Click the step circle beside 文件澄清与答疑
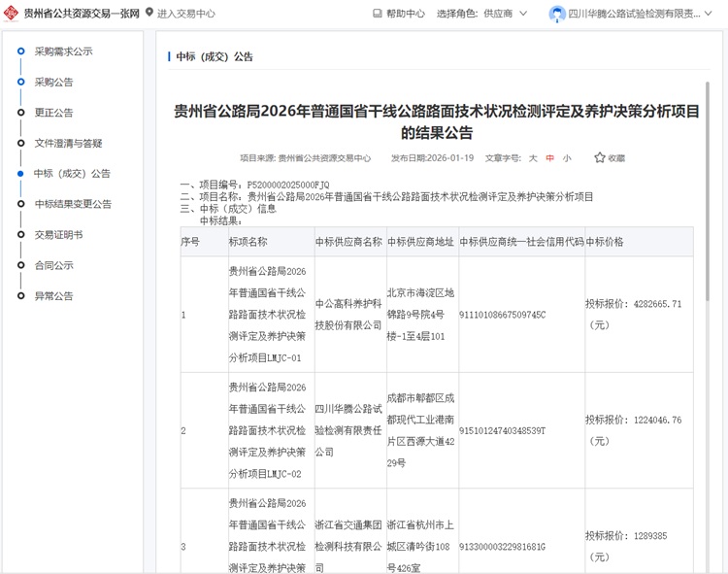The height and width of the screenshot is (574, 728). [x=21, y=143]
